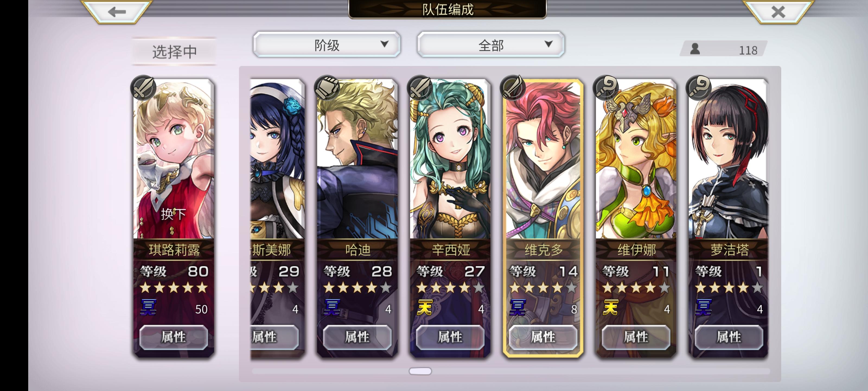868x391 pixels.
Task: Click the staff class icon on 维伊娜
Action: [605, 88]
